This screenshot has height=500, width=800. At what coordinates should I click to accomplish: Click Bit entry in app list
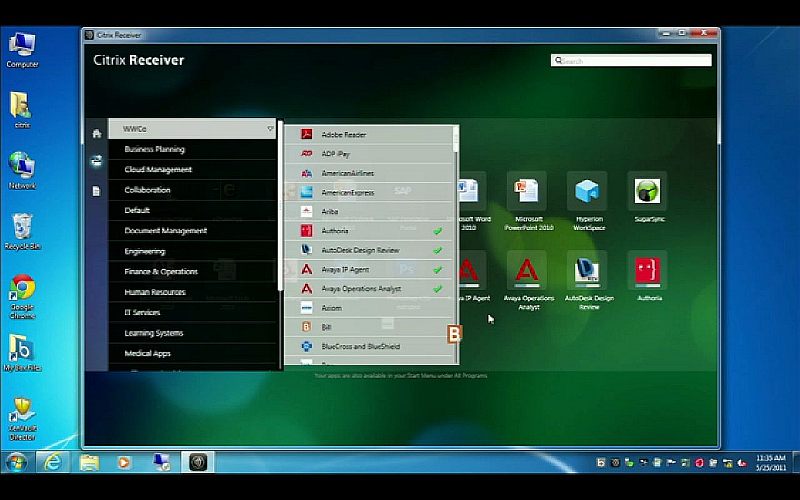pos(368,327)
